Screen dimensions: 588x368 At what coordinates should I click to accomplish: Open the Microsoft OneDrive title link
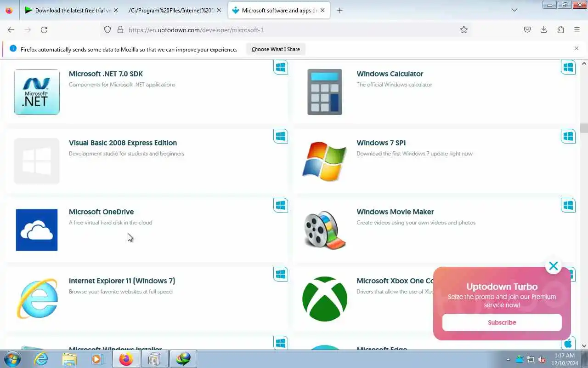click(101, 212)
